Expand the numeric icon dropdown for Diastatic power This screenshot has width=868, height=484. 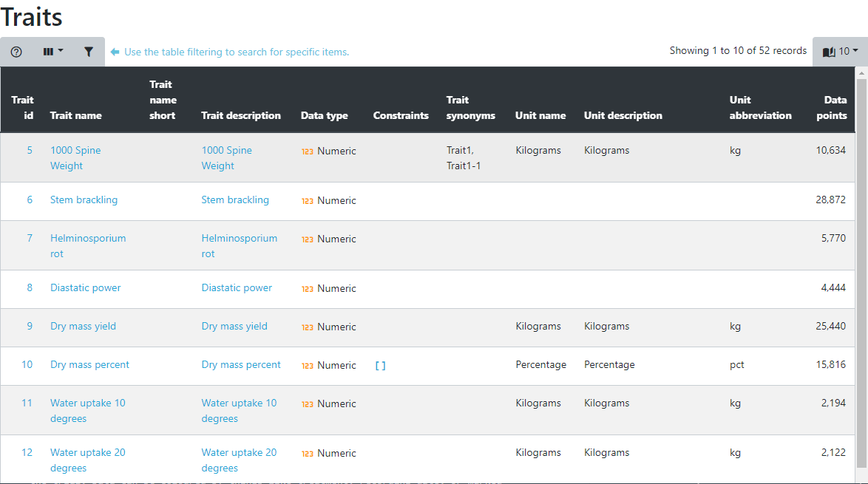[x=306, y=288]
